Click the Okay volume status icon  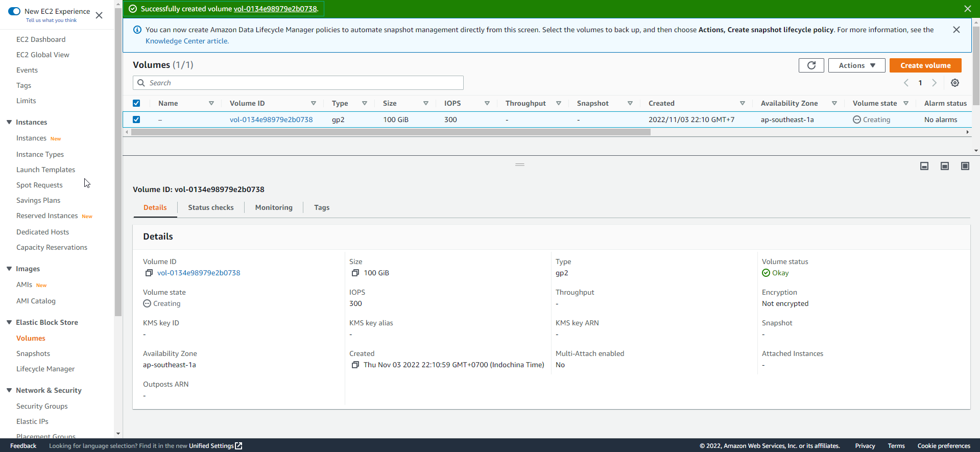click(766, 273)
